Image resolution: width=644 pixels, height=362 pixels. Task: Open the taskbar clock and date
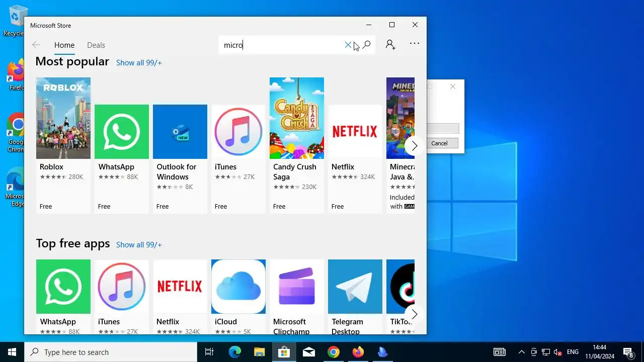click(x=600, y=352)
